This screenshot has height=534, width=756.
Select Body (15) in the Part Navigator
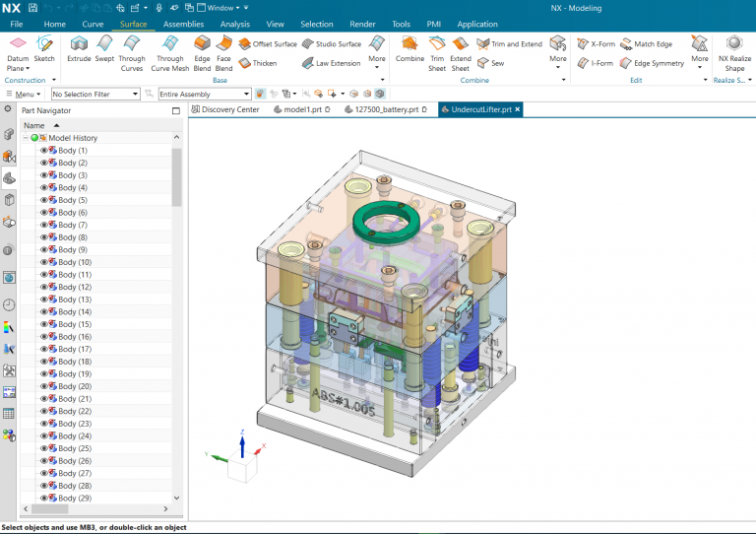click(x=74, y=324)
